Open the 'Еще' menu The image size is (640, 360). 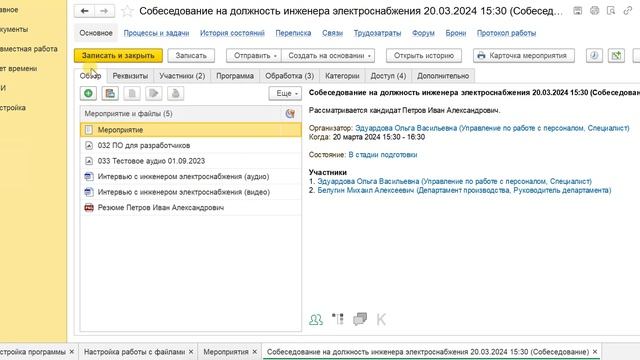(x=285, y=93)
